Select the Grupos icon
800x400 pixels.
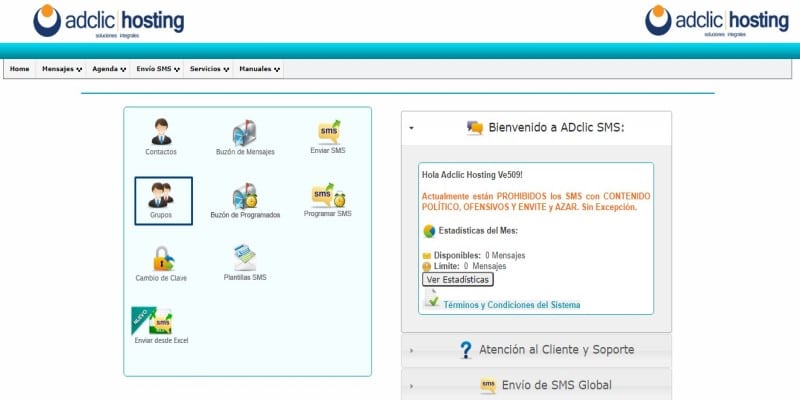tap(161, 195)
